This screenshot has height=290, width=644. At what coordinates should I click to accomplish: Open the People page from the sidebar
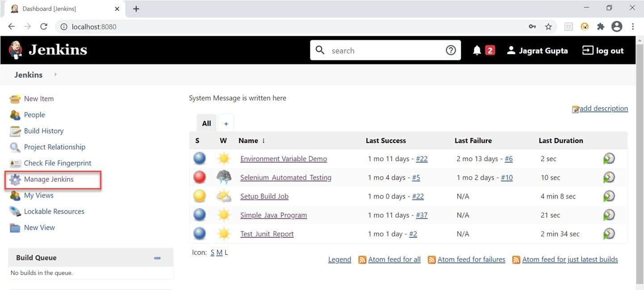(34, 114)
